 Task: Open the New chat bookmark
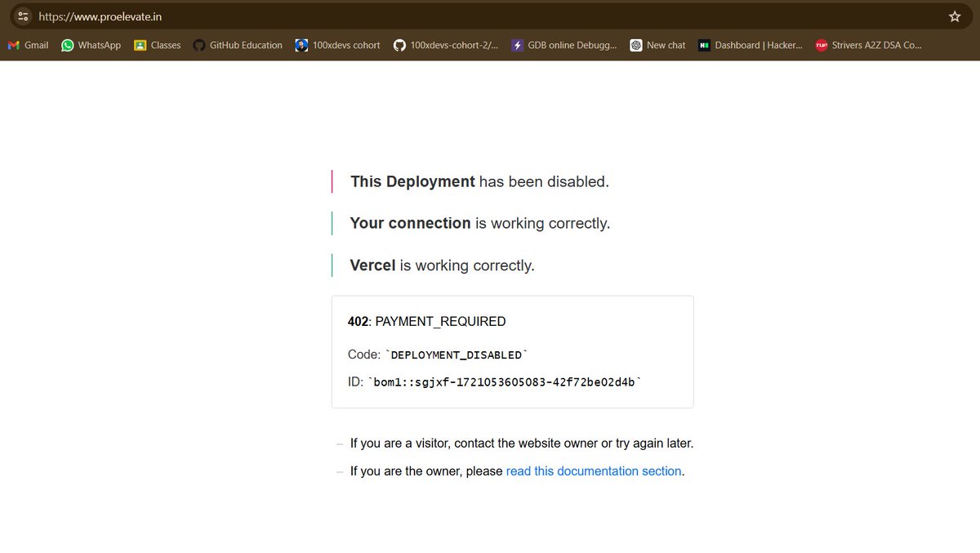tap(658, 46)
